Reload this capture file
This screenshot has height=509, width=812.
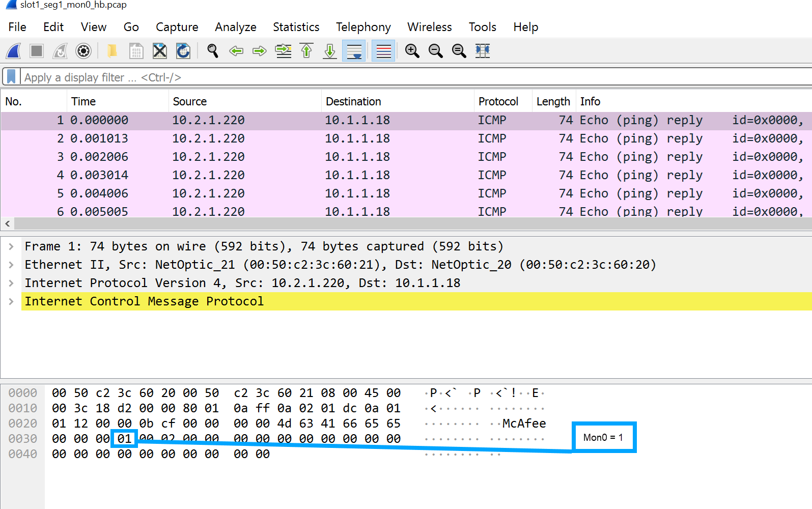[x=183, y=51]
